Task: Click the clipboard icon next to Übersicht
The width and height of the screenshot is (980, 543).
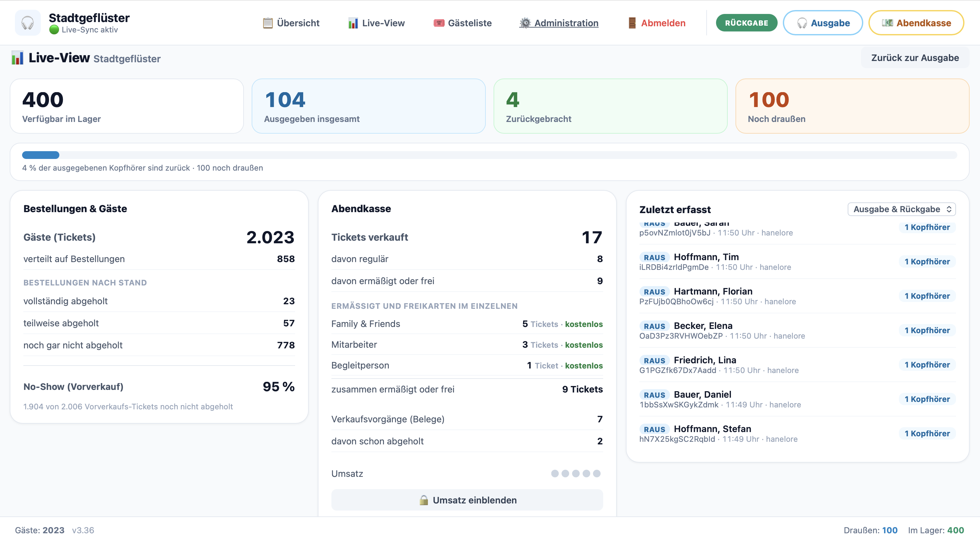Action: tap(268, 23)
